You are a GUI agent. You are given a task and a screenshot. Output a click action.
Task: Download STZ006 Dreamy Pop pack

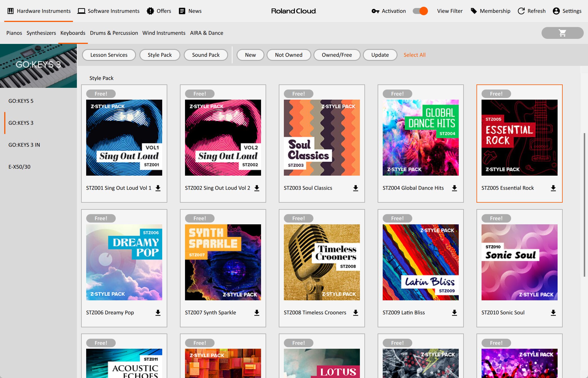pos(158,313)
